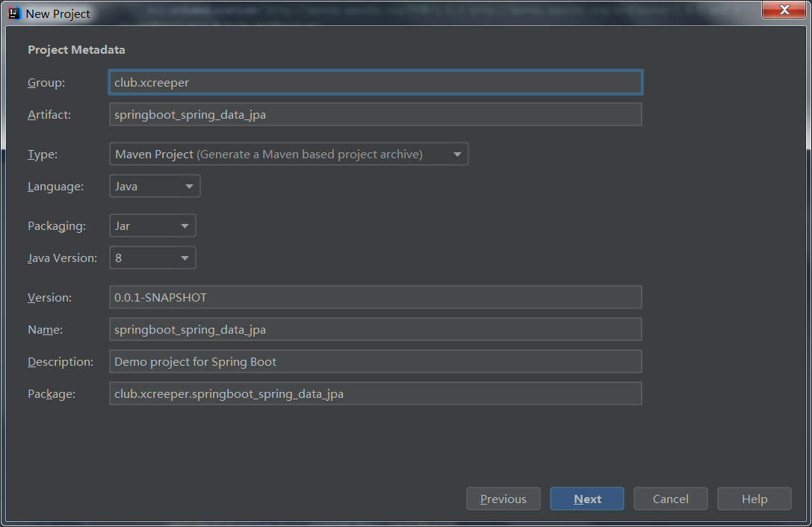Go back with the Previous button
The width and height of the screenshot is (812, 527).
(503, 499)
